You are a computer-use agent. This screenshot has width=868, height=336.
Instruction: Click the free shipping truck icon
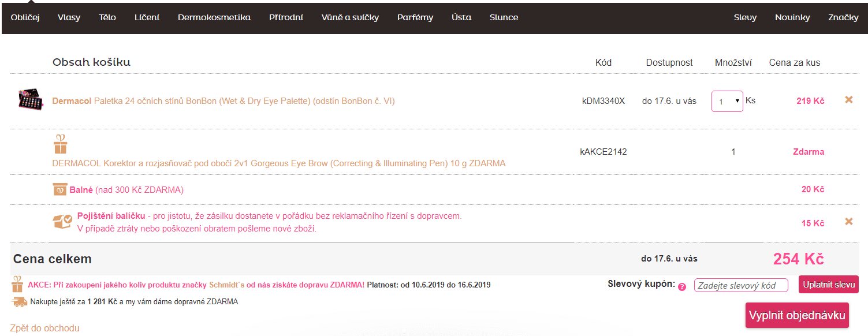19,301
